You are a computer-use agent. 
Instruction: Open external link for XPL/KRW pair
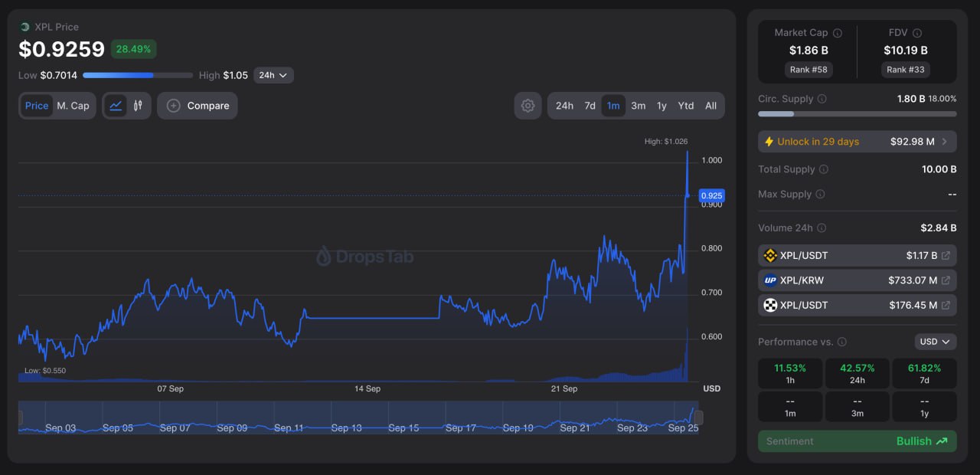946,280
